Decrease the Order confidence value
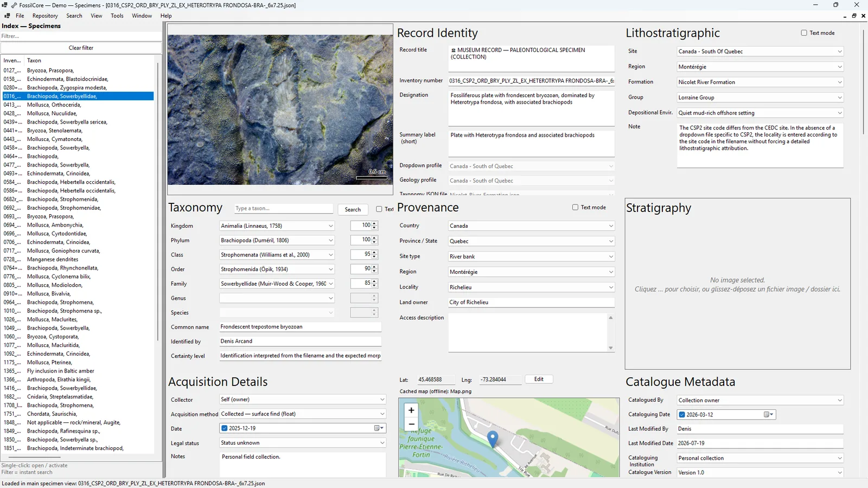Viewport: 868px width, 488px height. (x=374, y=271)
